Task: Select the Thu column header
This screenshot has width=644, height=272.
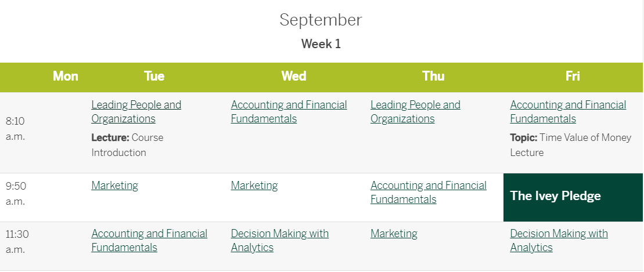Action: [433, 77]
